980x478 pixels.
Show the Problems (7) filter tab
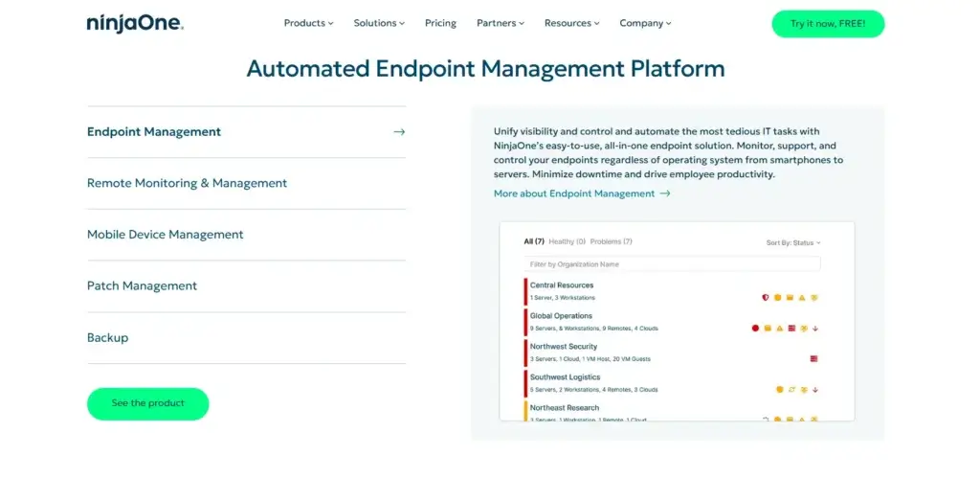click(x=611, y=241)
